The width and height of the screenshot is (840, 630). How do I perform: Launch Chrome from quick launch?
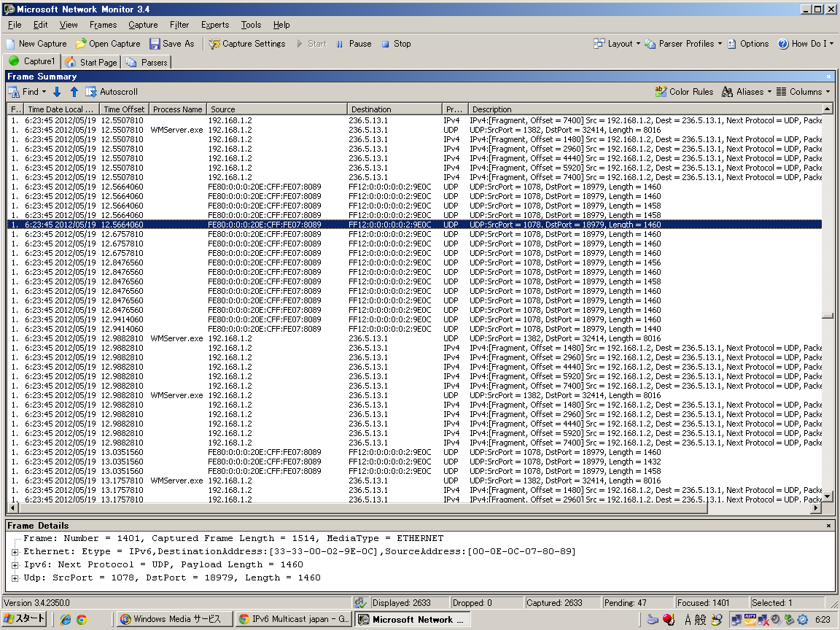pos(82,620)
